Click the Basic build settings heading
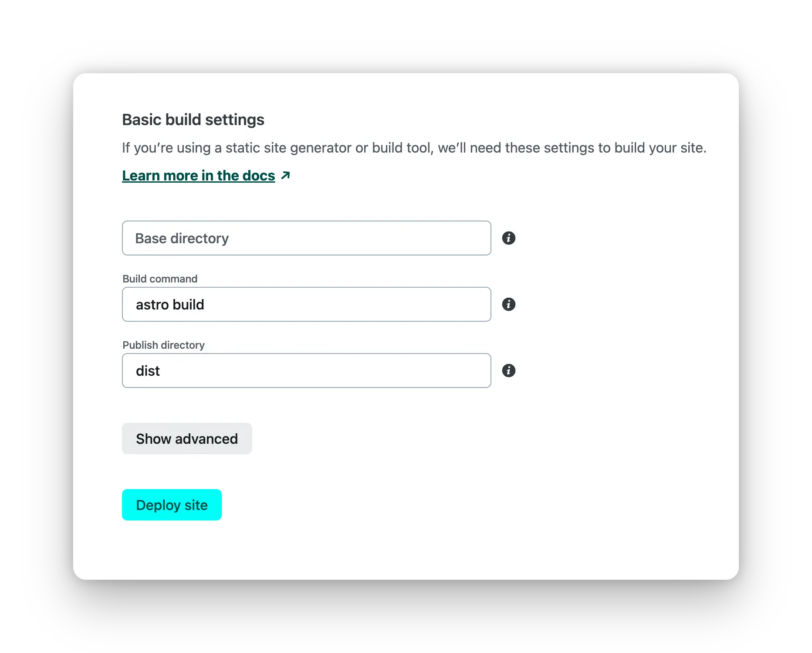Screen dimensions: 812x653 click(193, 120)
